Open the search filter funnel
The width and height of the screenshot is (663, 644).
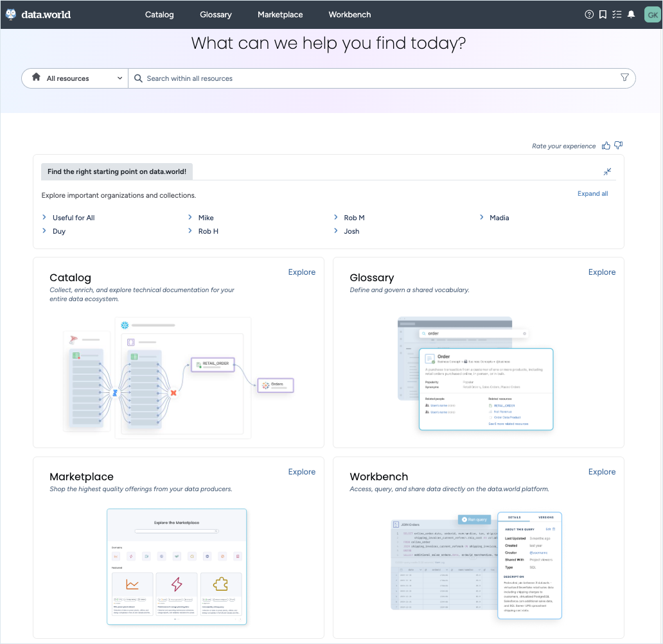coord(624,77)
